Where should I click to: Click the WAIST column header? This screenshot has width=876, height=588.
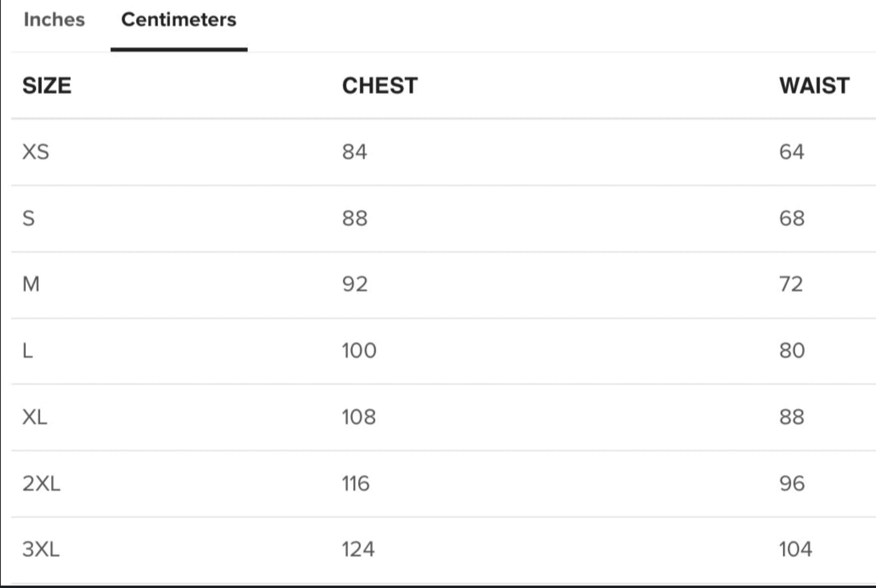point(814,86)
